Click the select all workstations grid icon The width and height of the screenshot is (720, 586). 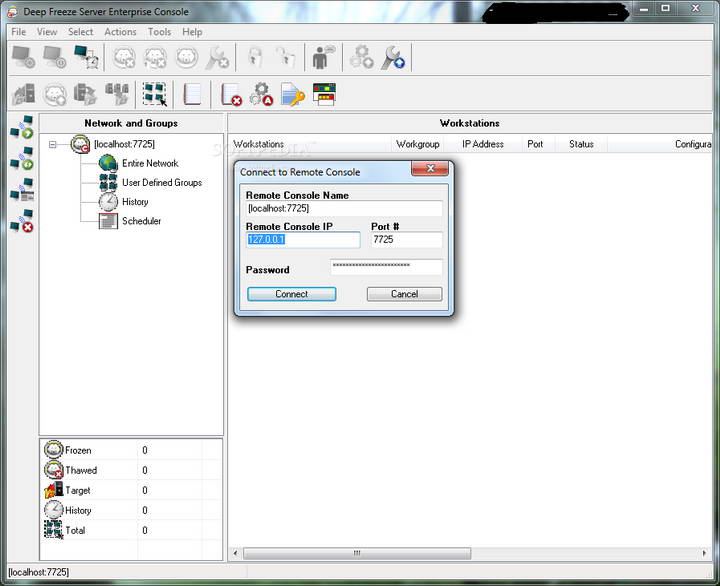[x=154, y=95]
